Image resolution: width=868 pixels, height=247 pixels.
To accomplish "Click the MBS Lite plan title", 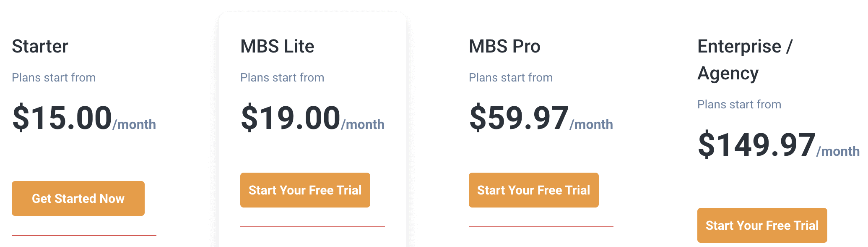I will point(277,46).
